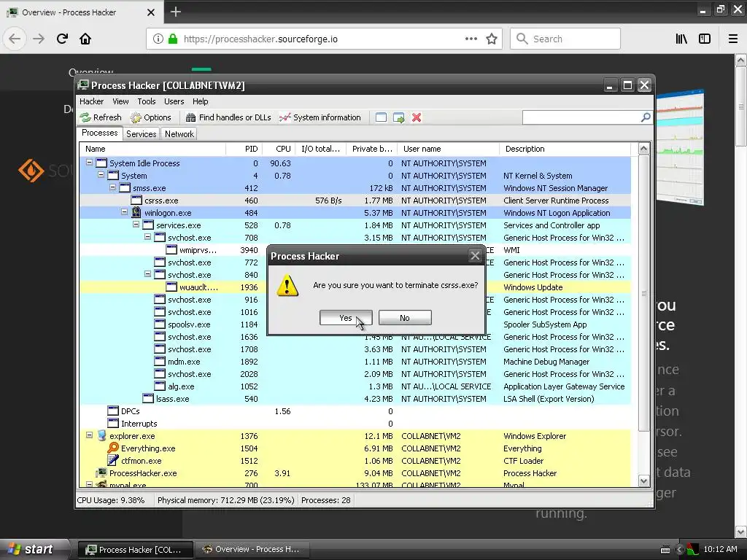Click the ctfmon.exe pencil icon

tap(113, 461)
